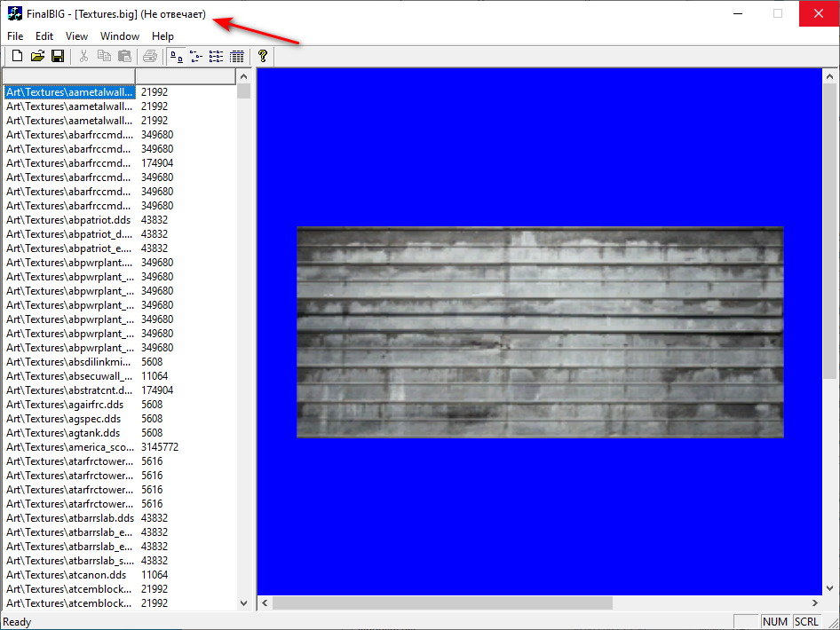Viewport: 840px width, 630px height.
Task: Close the FinalBIG window
Action: 819,13
